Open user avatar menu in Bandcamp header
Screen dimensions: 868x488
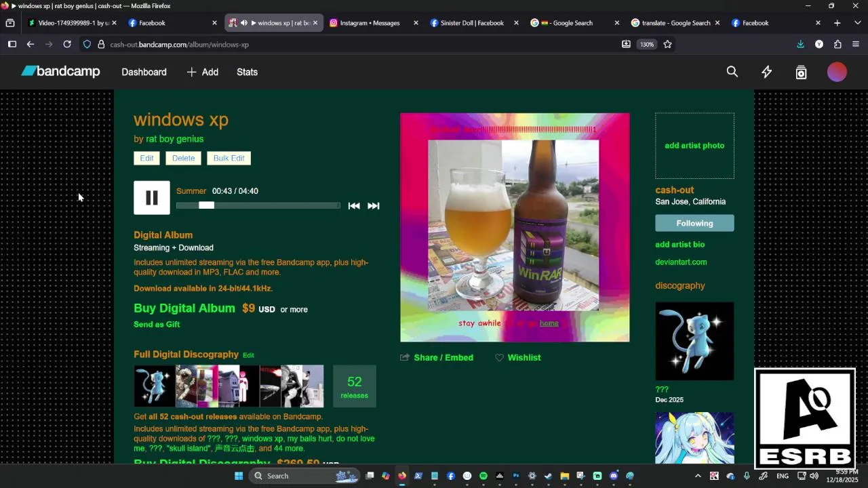837,72
